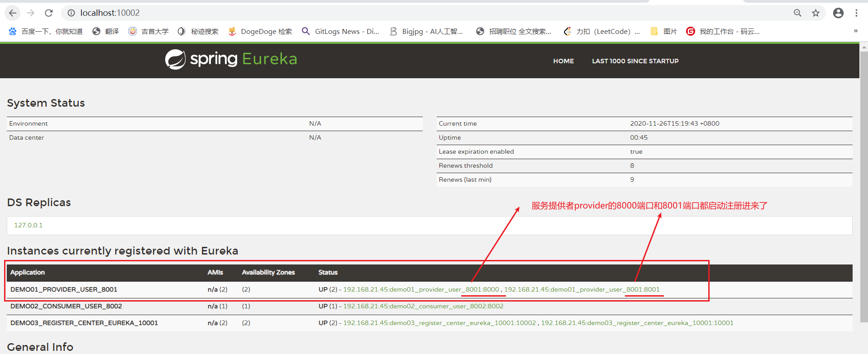Click the General Info heading

click(x=40, y=347)
